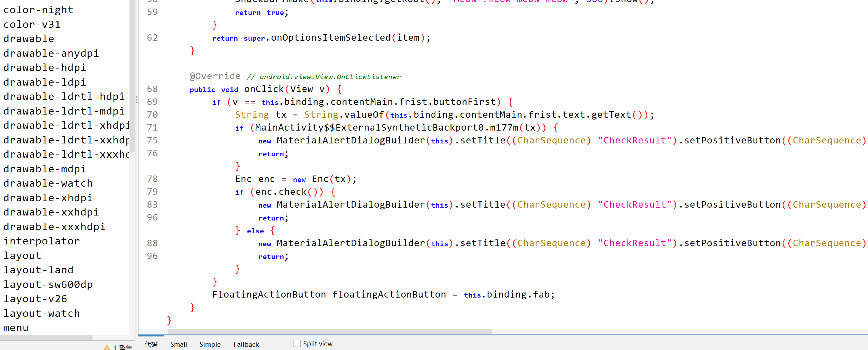Click the android.view.View.OnClickListener comment

coord(330,77)
